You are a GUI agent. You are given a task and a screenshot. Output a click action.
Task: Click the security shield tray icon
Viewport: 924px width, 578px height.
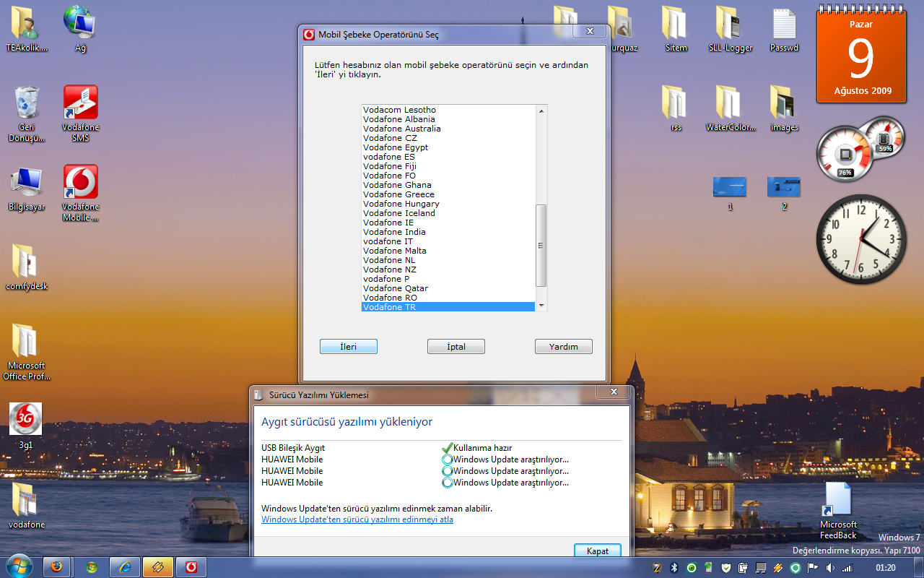click(726, 568)
